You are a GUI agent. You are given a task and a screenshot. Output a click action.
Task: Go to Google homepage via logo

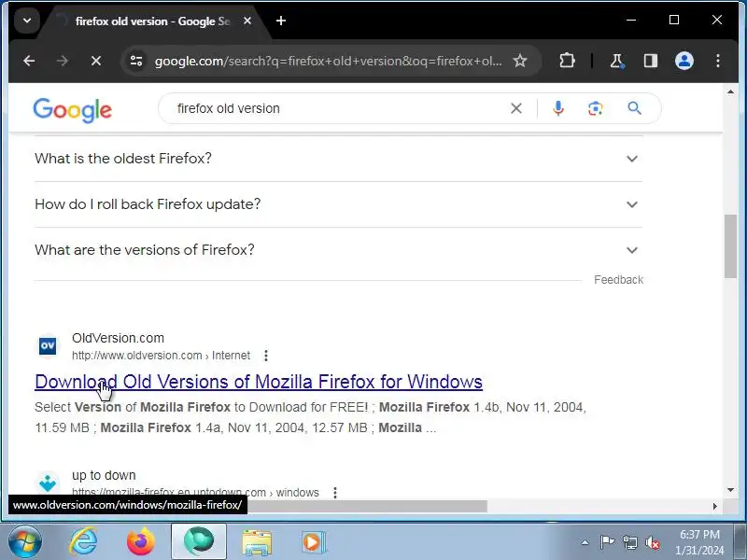point(73,110)
